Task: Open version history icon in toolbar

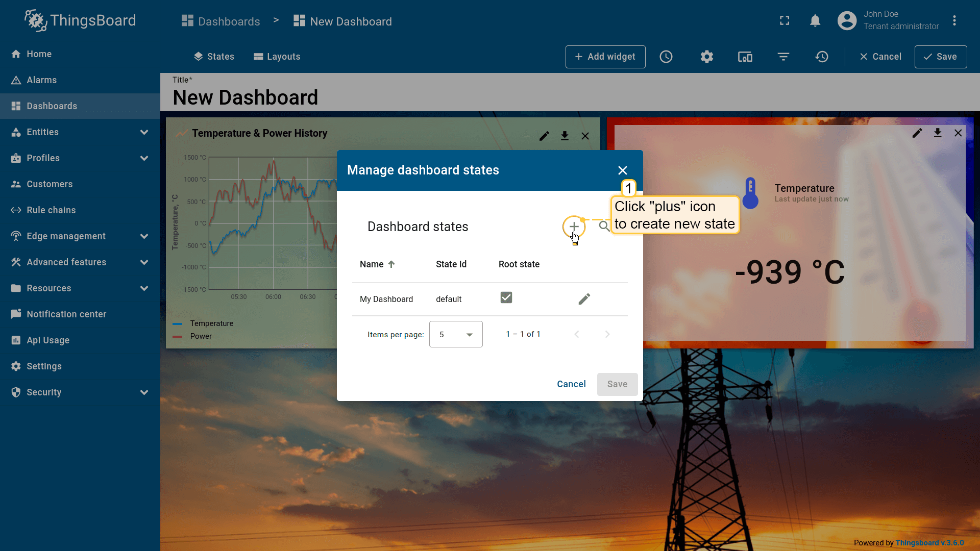Action: [x=821, y=57]
